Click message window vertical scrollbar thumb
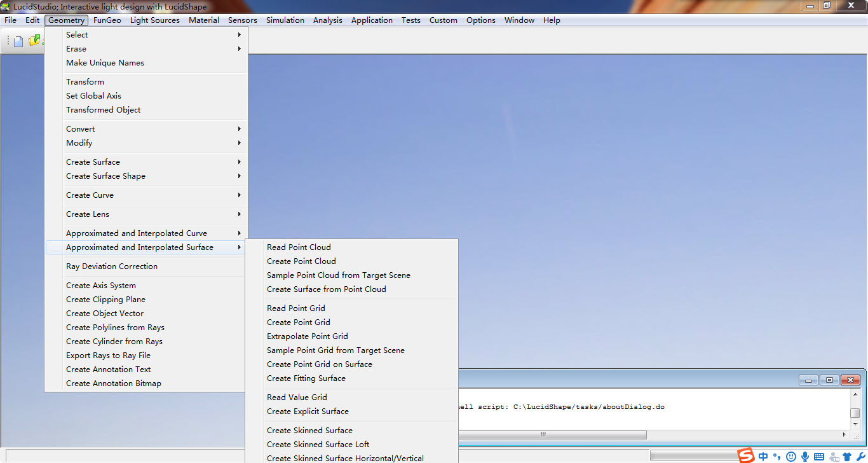The image size is (868, 463). [855, 413]
